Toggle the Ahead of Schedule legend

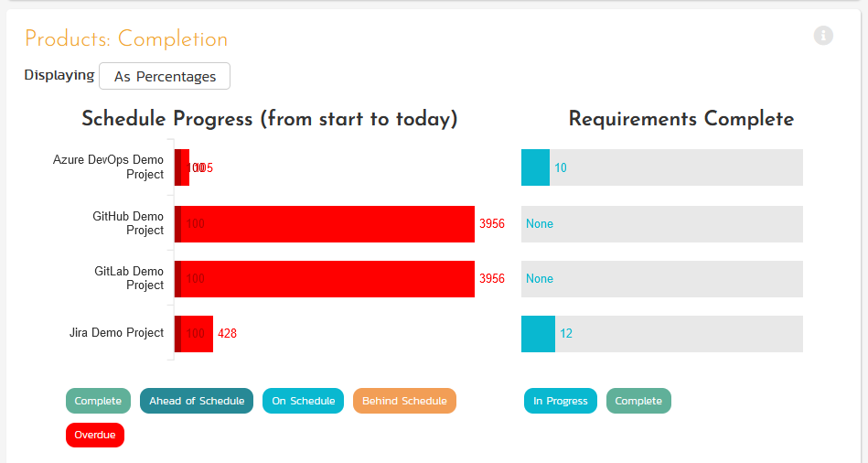coord(197,401)
